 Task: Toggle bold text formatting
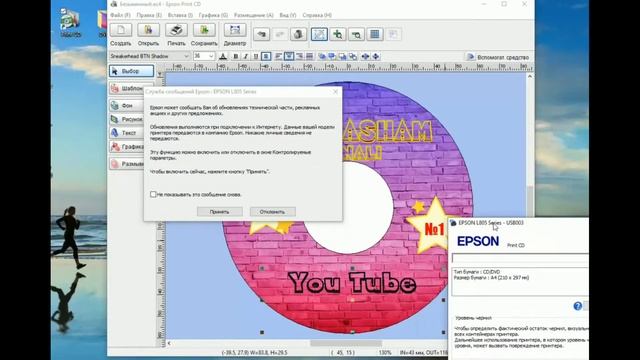[x=236, y=56]
